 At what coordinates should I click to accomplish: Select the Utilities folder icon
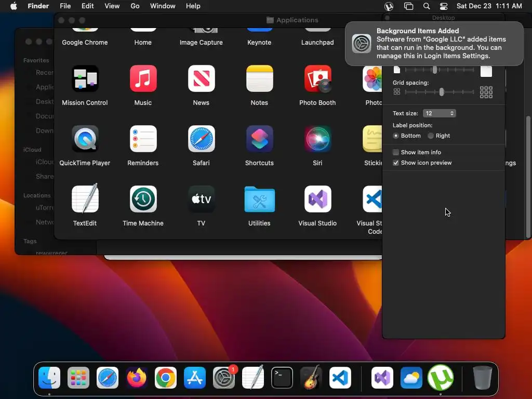[259, 199]
